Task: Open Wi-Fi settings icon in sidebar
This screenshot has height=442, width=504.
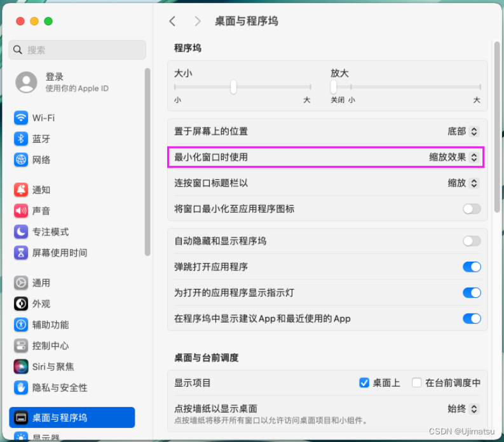Action: 21,118
